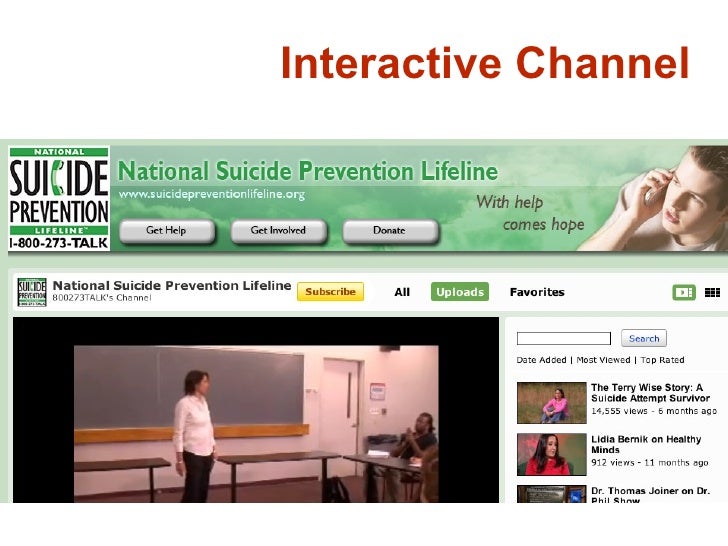The width and height of the screenshot is (728, 546).
Task: Select the Favorites tab
Action: pyautogui.click(x=537, y=292)
